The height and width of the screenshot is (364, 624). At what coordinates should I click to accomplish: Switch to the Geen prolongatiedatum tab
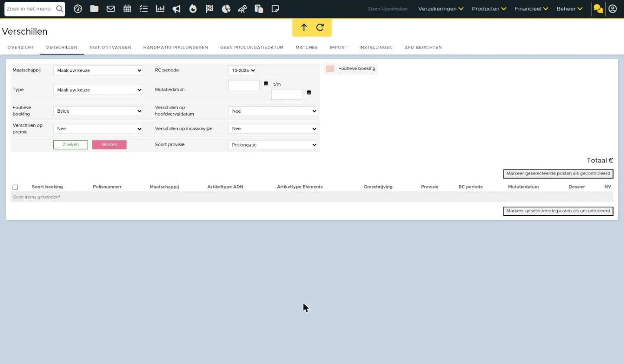[252, 47]
